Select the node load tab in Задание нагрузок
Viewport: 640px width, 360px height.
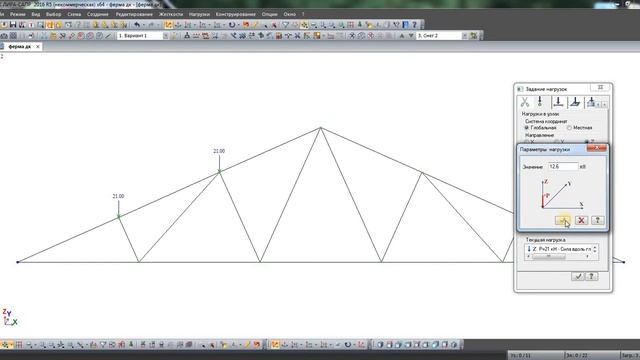pos(540,102)
